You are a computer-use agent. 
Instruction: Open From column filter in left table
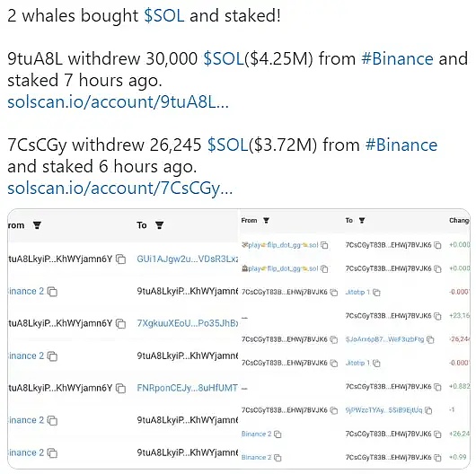pos(37,225)
